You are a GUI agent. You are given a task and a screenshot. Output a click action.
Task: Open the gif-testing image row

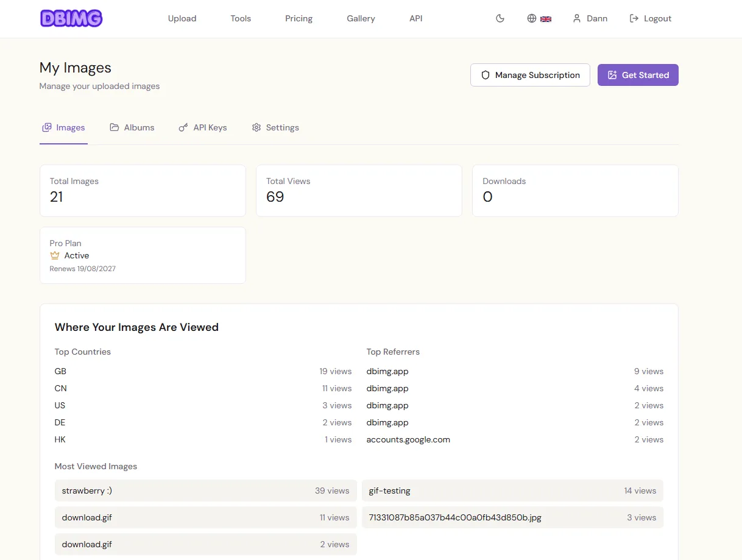point(512,491)
